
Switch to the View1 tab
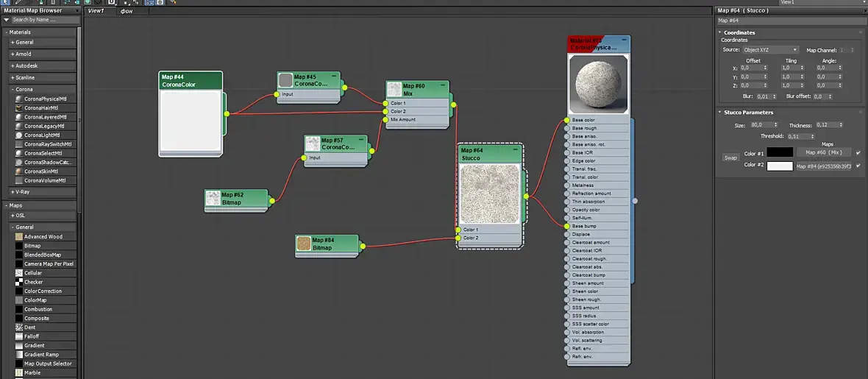point(96,12)
